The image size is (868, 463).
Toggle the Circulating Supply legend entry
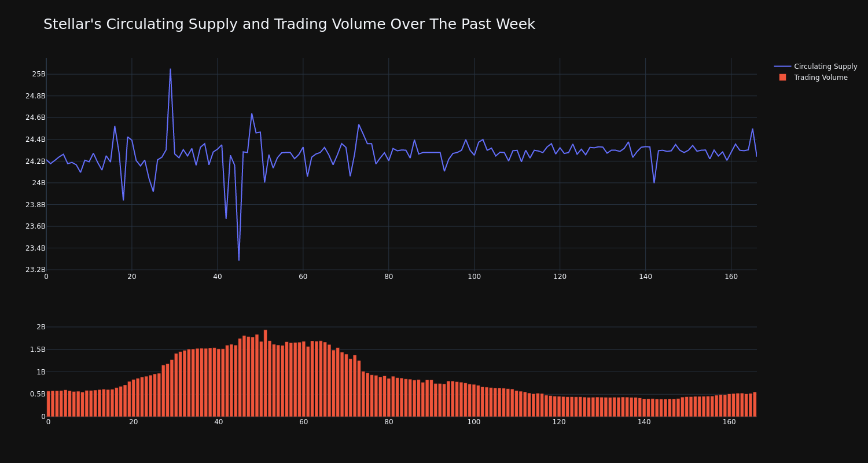[815, 67]
